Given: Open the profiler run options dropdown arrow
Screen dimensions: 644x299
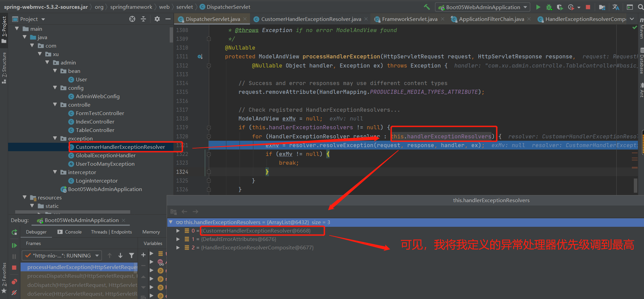Looking at the screenshot, I should pos(579,7).
